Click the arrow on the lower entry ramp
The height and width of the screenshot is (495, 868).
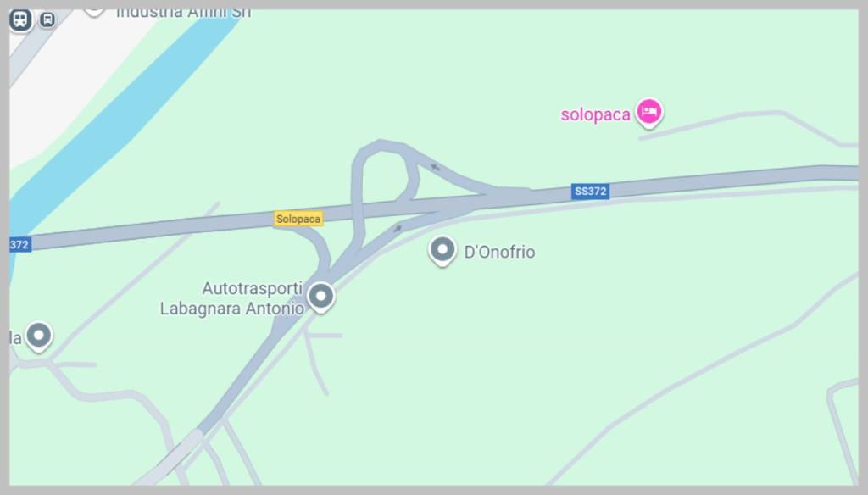click(397, 229)
